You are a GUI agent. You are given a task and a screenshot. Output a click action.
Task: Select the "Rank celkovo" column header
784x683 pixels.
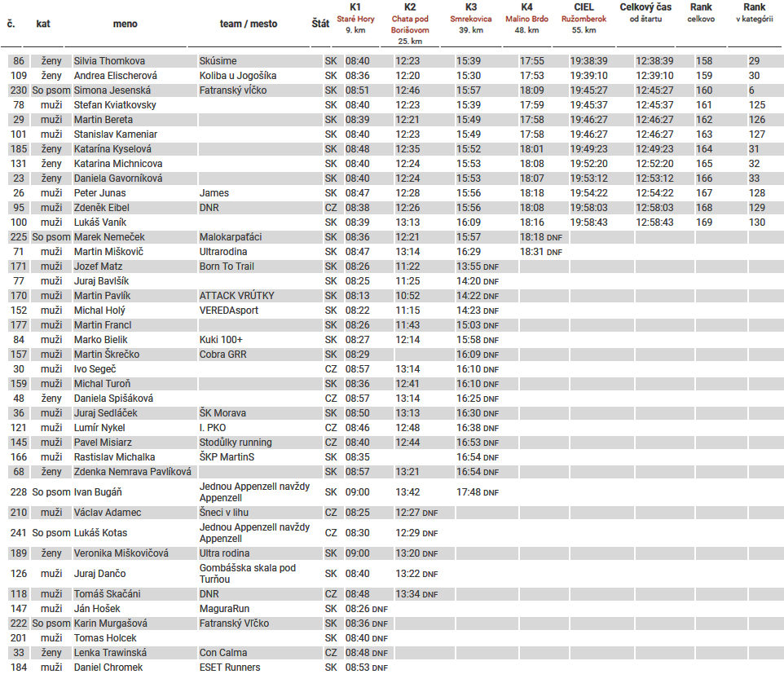(x=701, y=12)
